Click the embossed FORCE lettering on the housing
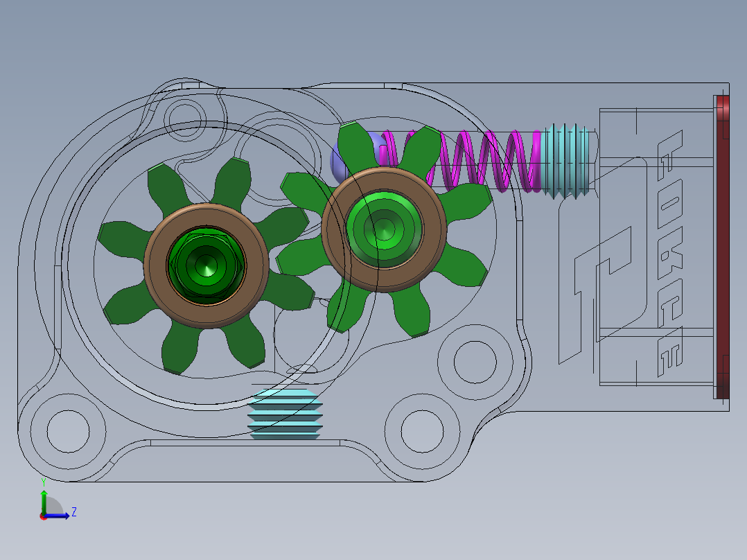The width and height of the screenshot is (747, 560). click(671, 252)
